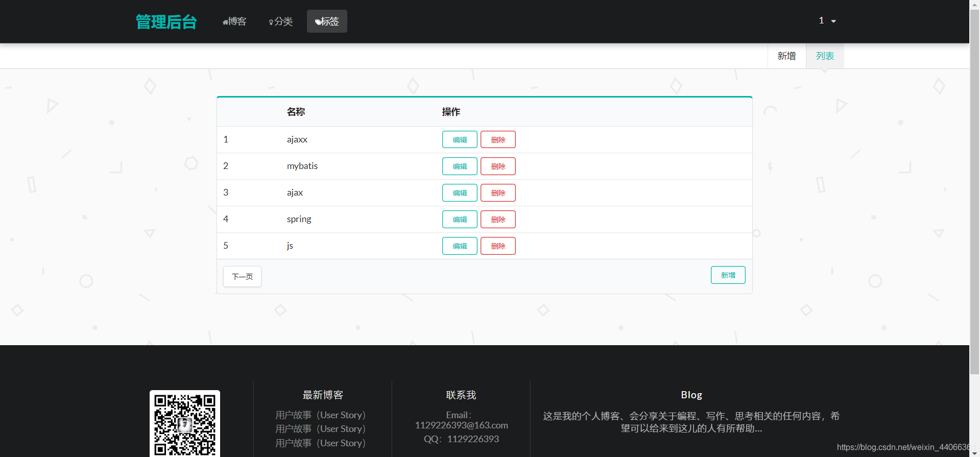This screenshot has height=457, width=980.
Task: Edit the mybatis tag
Action: (x=460, y=166)
